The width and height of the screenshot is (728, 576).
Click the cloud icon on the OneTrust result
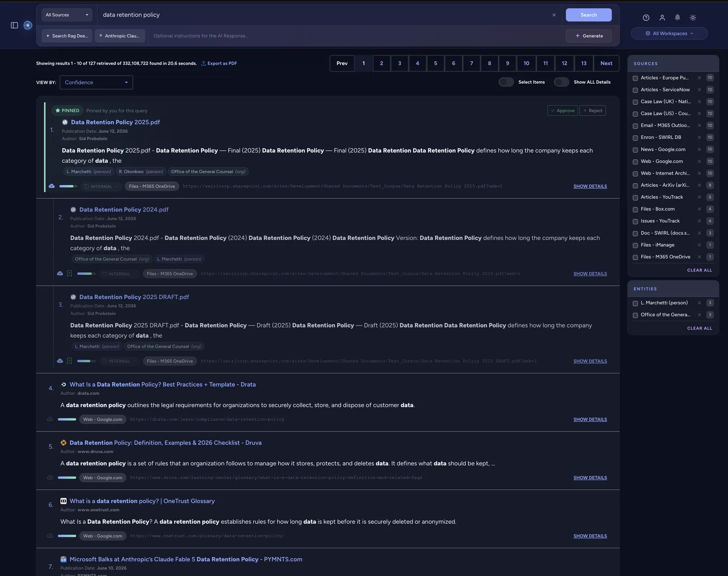click(50, 536)
